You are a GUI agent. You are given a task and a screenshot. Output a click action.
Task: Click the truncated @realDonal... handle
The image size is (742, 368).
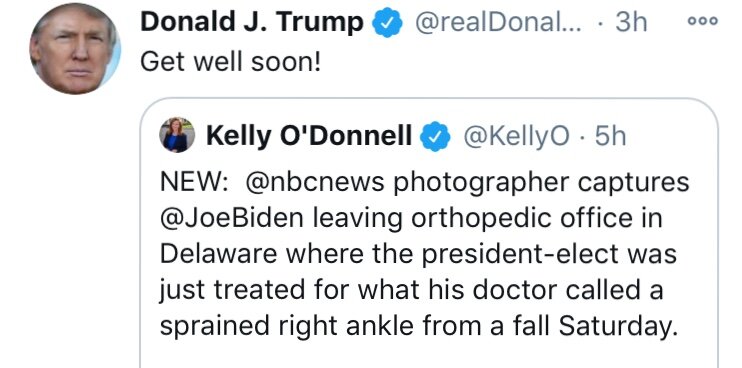pyautogui.click(x=498, y=22)
